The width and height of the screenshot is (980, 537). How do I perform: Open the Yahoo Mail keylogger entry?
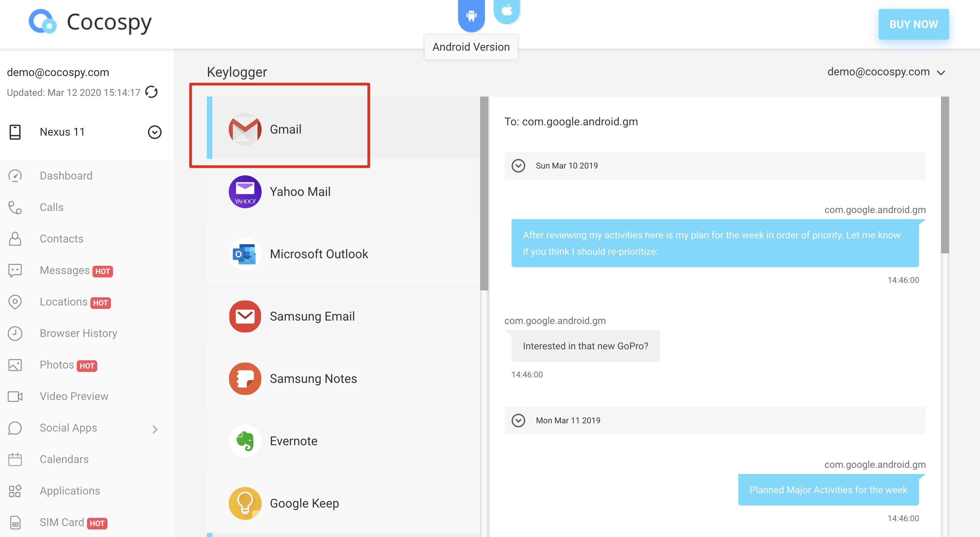click(x=300, y=191)
